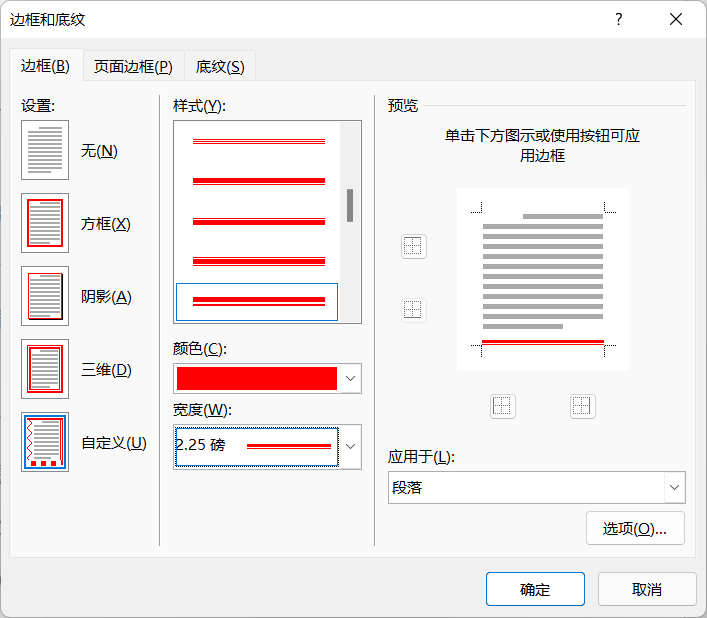Image resolution: width=707 pixels, height=618 pixels.
Task: Click the paragraph preview diagram
Action: [542, 279]
